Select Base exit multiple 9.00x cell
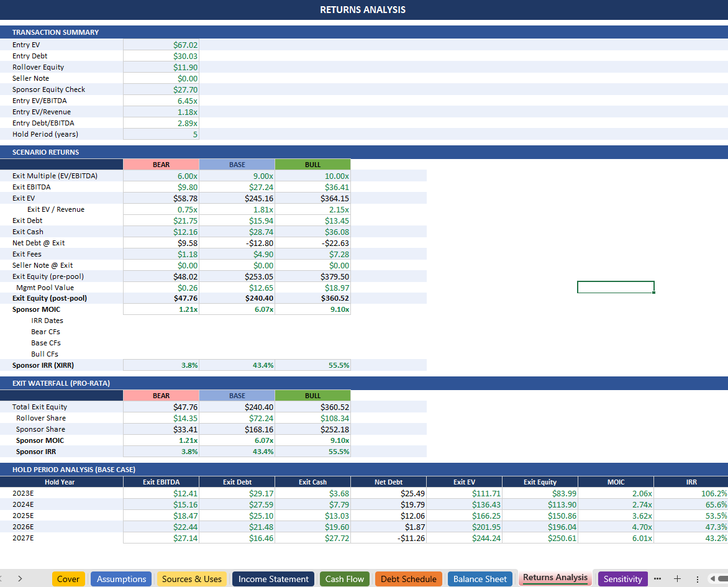Image resolution: width=728 pixels, height=587 pixels. click(237, 176)
